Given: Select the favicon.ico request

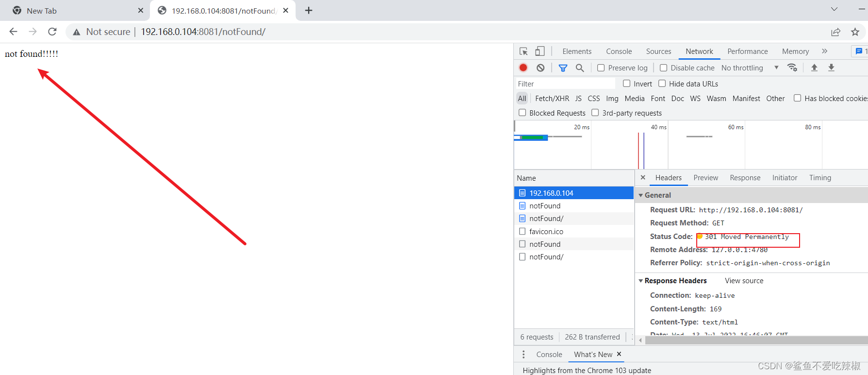Looking at the screenshot, I should [x=546, y=232].
